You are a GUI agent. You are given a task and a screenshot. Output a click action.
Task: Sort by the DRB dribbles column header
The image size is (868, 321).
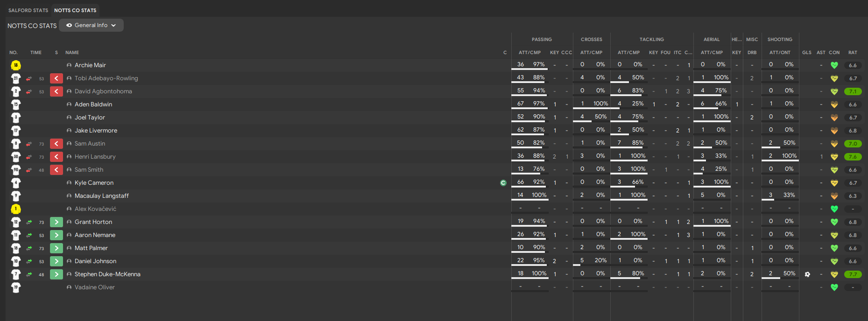[752, 53]
